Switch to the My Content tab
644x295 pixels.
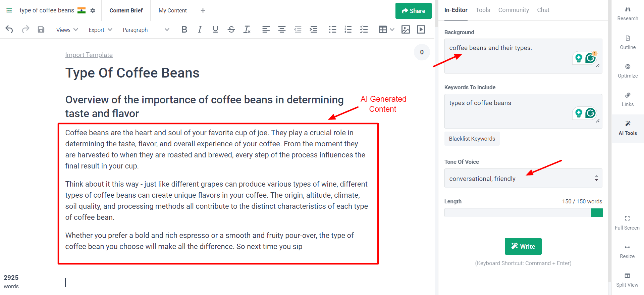(172, 10)
